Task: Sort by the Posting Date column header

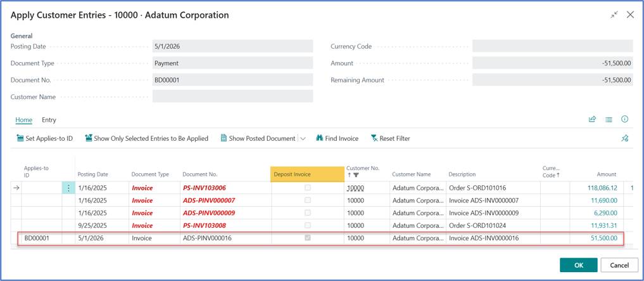Action: click(93, 174)
